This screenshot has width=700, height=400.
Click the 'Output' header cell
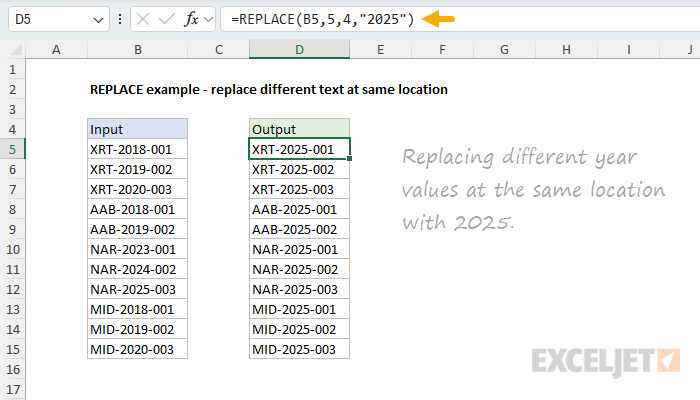click(299, 129)
